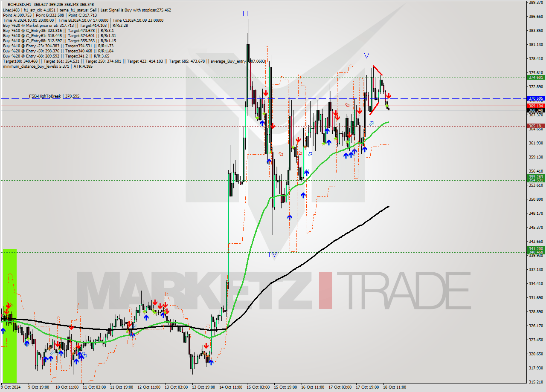Click the '17 Oct 03:00' time label
546x392 pixels.
[x=340, y=387]
